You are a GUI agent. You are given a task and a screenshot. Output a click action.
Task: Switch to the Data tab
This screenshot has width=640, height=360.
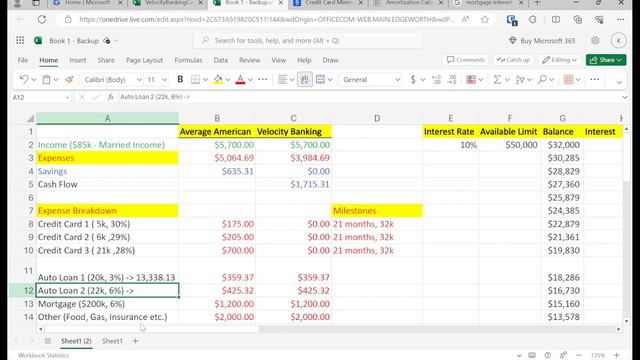(220, 60)
